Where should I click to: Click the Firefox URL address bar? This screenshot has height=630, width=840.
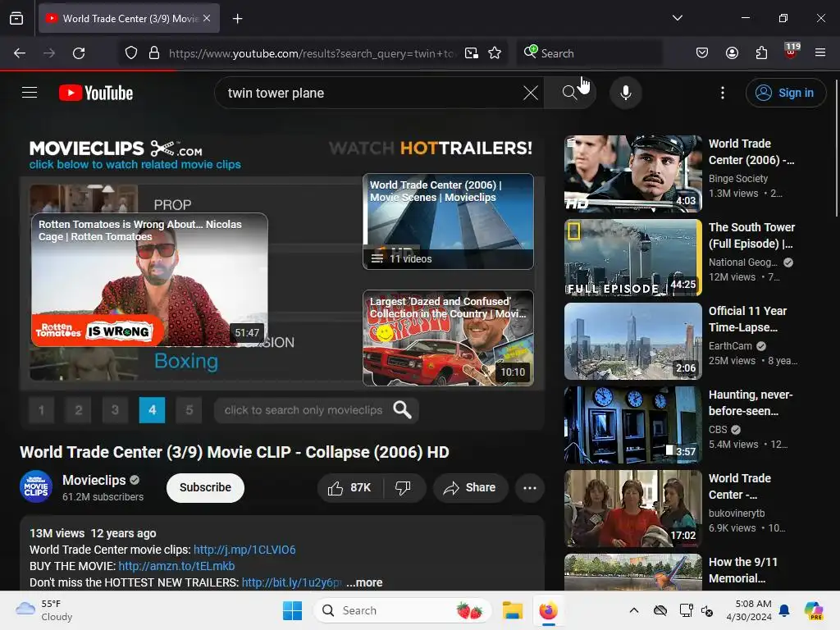click(311, 53)
